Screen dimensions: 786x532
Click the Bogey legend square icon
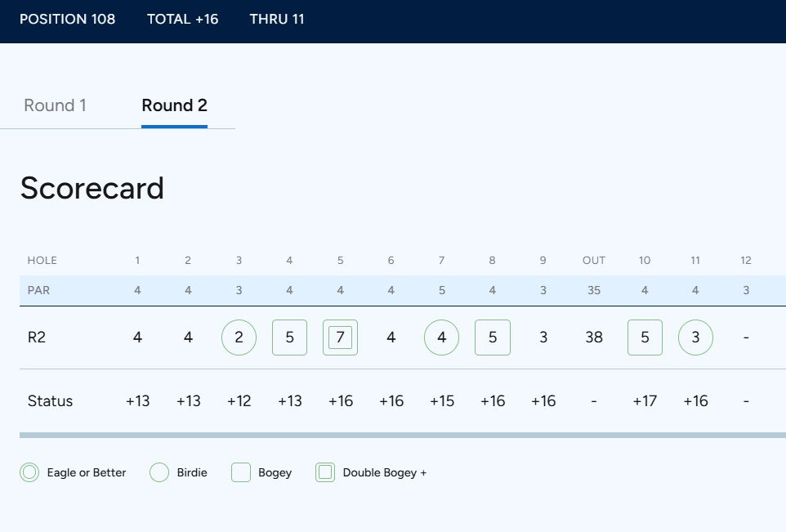tap(241, 472)
